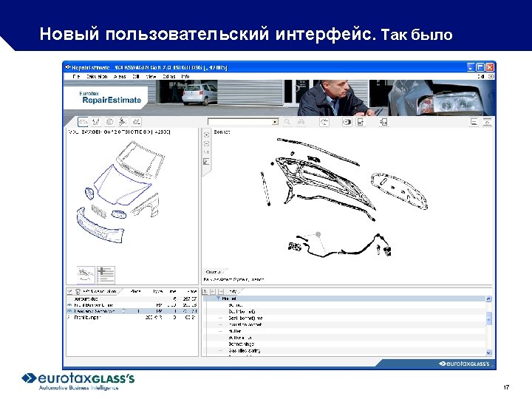Click the top button of parts tree scrollbar
532x399 pixels.
489,299
